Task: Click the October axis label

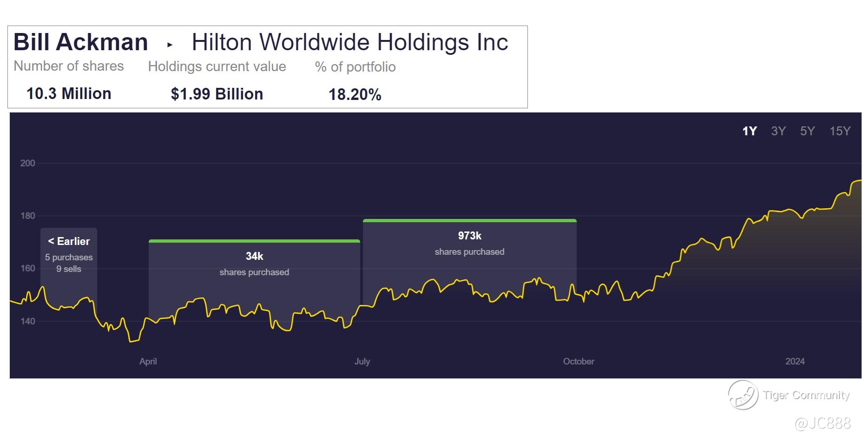Action: pos(578,361)
